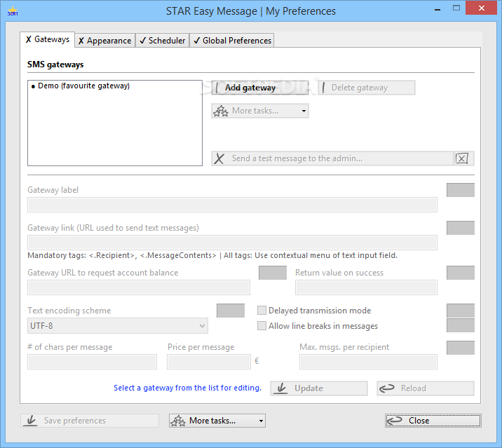Click the boxed X icon next to test message
This screenshot has height=448, width=502.
[x=462, y=158]
